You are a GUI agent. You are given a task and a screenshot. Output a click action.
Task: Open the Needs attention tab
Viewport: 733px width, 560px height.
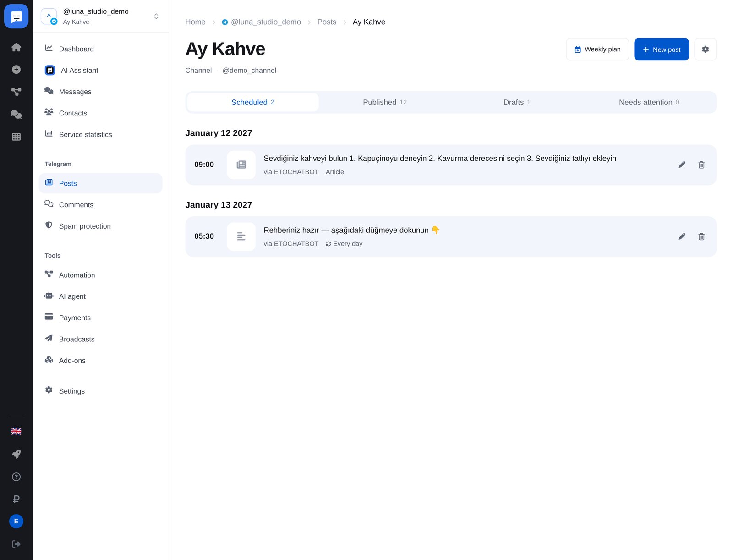649,102
